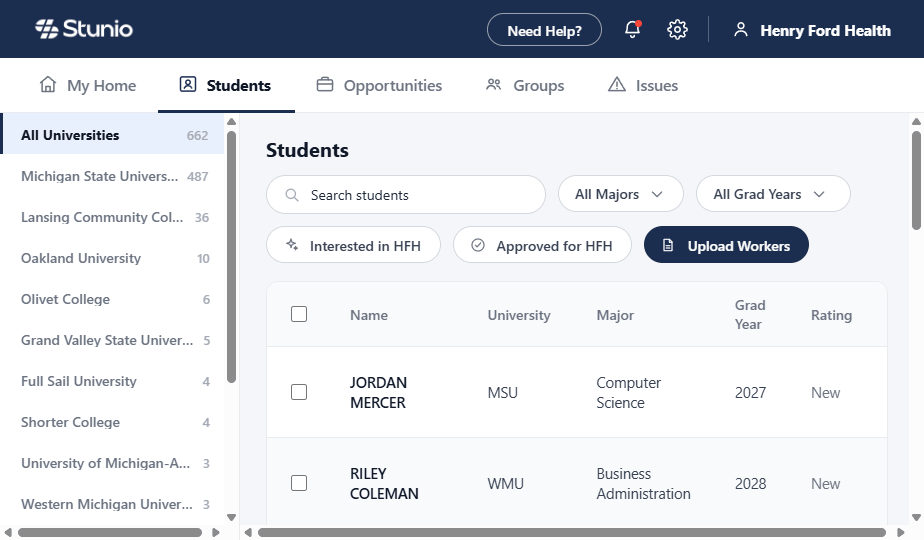Click the Grad Year column header

point(750,314)
